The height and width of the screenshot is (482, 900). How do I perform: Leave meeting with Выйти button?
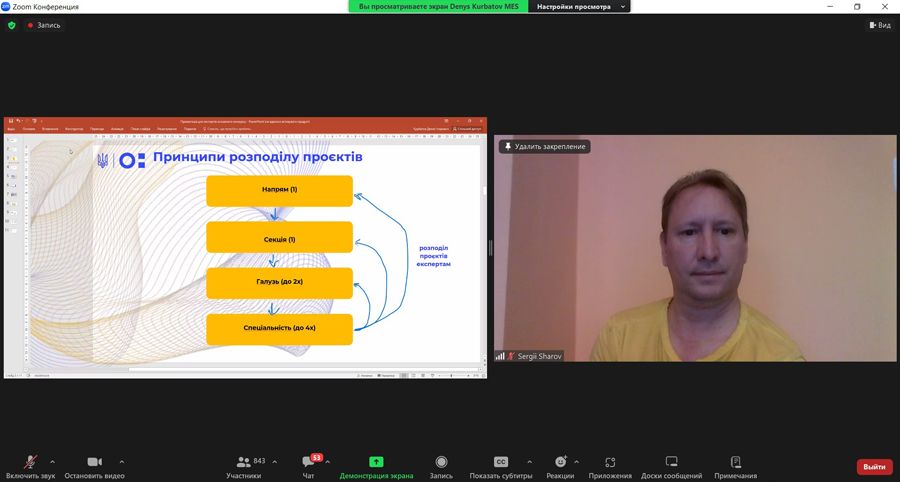pos(874,467)
